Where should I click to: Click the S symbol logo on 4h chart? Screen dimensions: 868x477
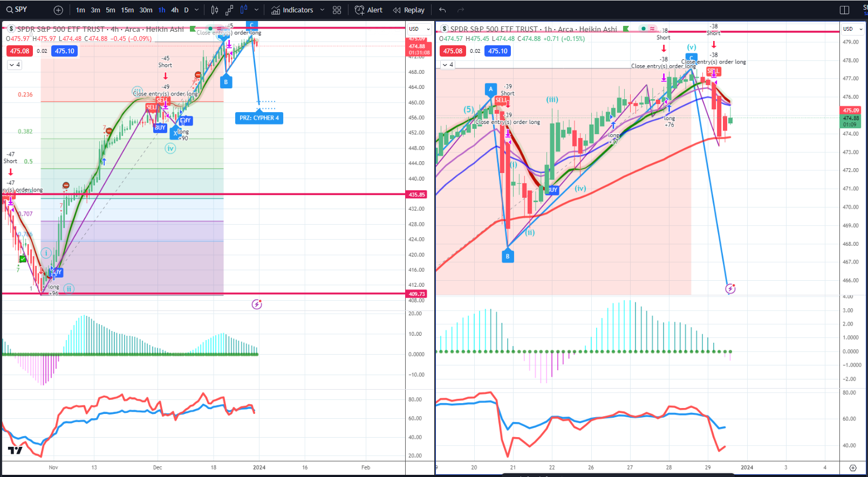click(x=11, y=29)
